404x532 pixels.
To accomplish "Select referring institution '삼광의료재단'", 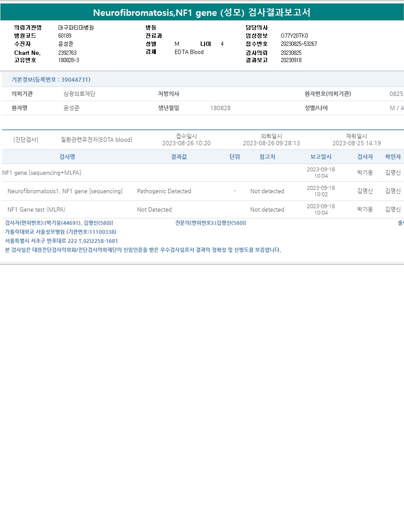I will pyautogui.click(x=80, y=94).
